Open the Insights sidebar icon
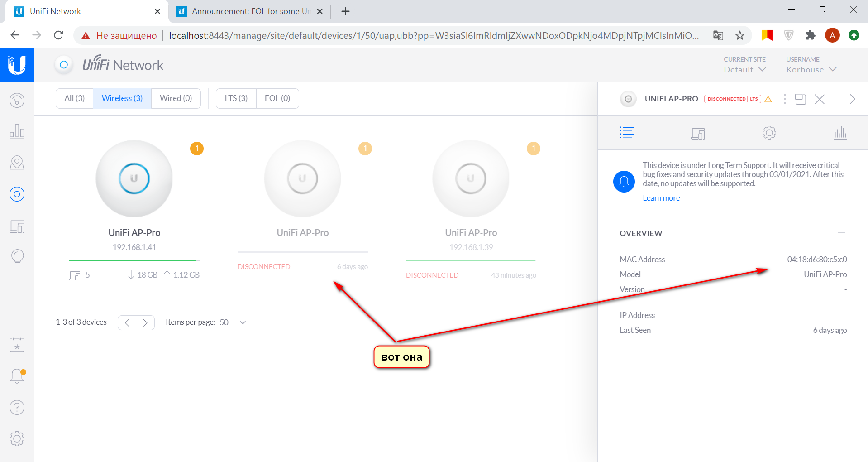868x462 pixels. (17, 256)
